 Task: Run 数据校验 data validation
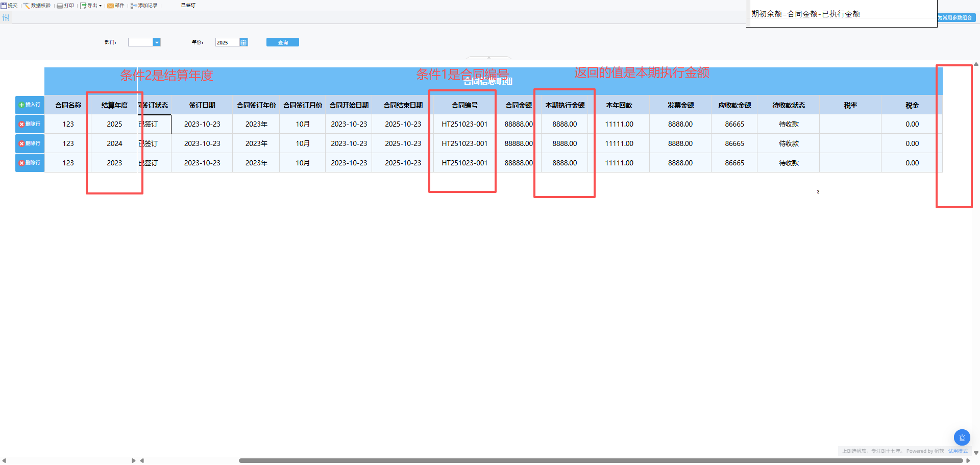37,6
